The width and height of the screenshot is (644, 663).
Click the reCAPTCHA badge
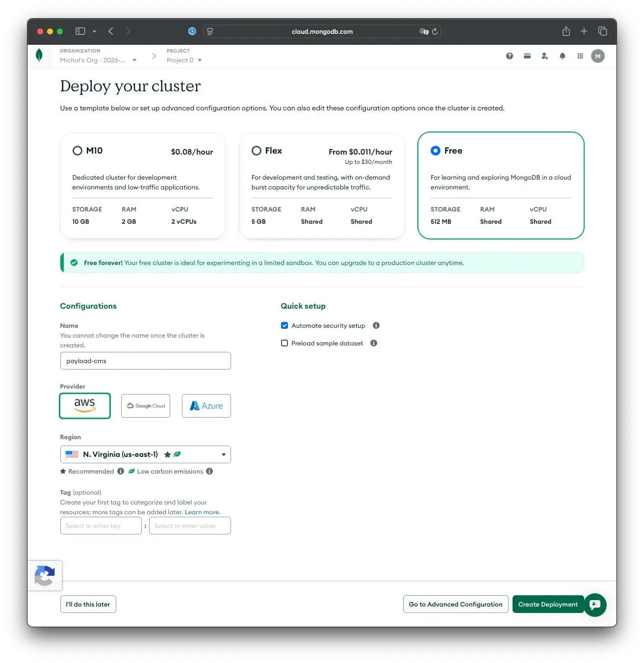click(45, 576)
